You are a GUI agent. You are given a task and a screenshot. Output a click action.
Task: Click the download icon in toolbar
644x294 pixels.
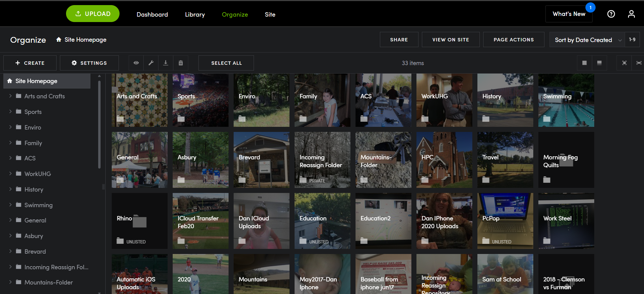tap(166, 63)
